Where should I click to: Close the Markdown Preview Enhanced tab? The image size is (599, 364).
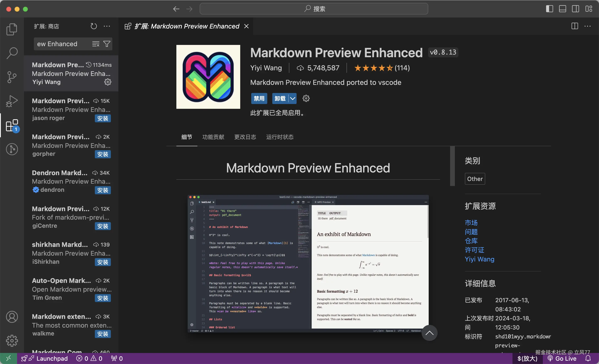(246, 26)
